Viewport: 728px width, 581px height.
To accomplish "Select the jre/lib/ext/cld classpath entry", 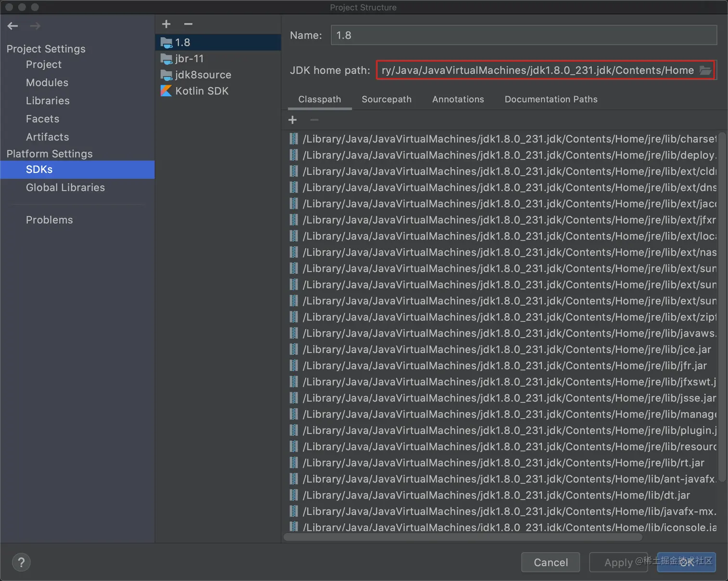I will click(x=501, y=171).
